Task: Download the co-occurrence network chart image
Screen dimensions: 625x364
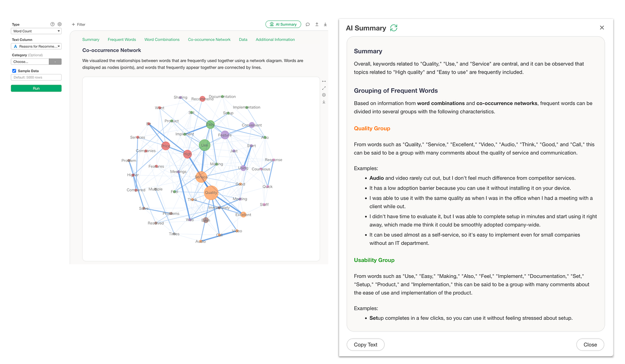Action: [324, 102]
